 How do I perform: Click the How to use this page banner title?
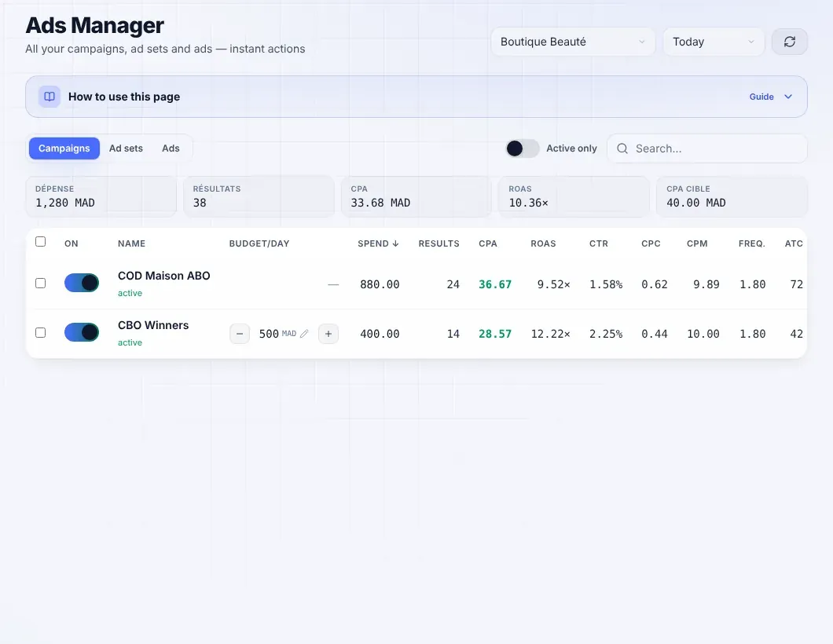coord(124,97)
